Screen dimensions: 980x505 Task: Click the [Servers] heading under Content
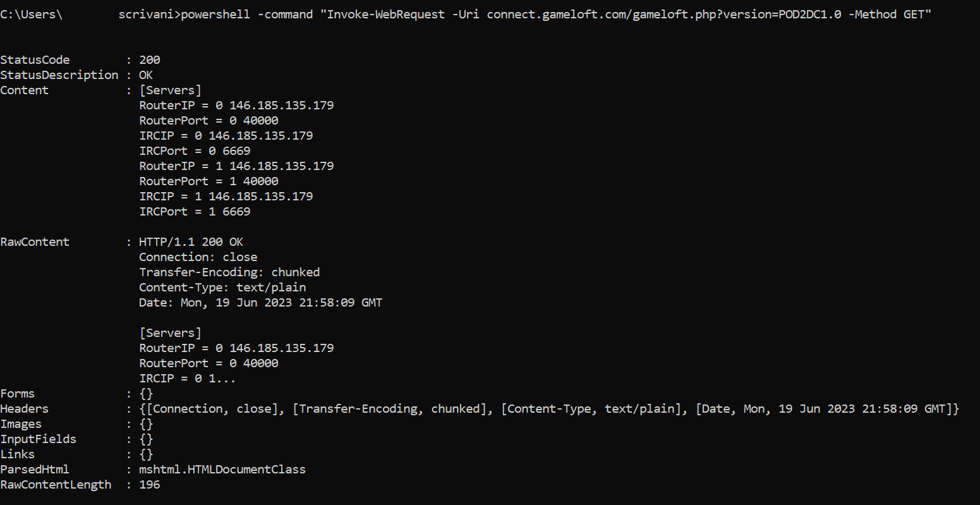[170, 90]
